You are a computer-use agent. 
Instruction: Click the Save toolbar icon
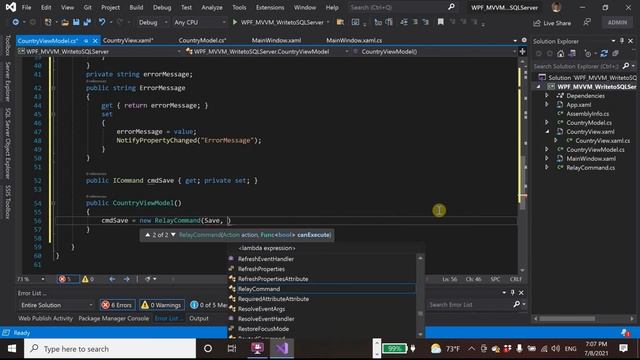[x=76, y=22]
